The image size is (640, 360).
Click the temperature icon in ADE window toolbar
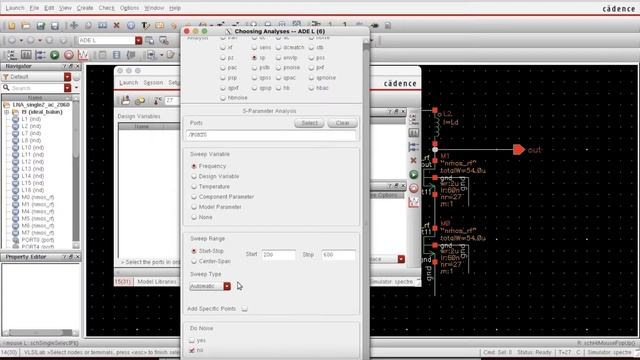[157, 100]
